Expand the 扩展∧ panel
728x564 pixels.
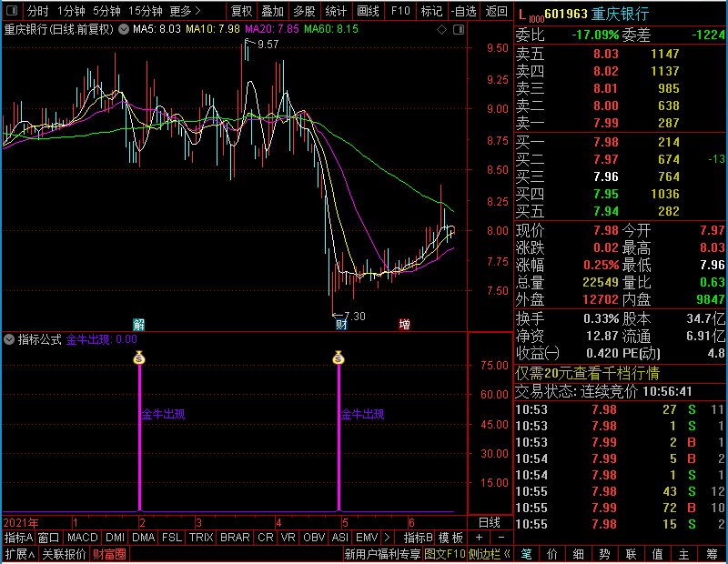(x=19, y=554)
